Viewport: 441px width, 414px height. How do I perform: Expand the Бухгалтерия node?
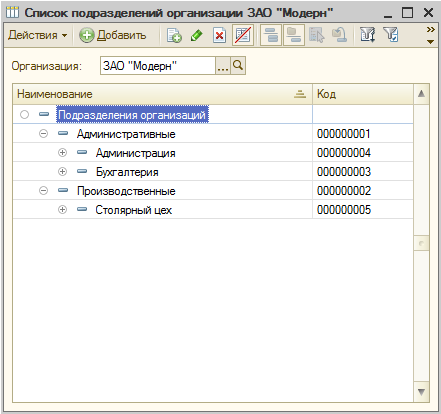click(x=62, y=172)
